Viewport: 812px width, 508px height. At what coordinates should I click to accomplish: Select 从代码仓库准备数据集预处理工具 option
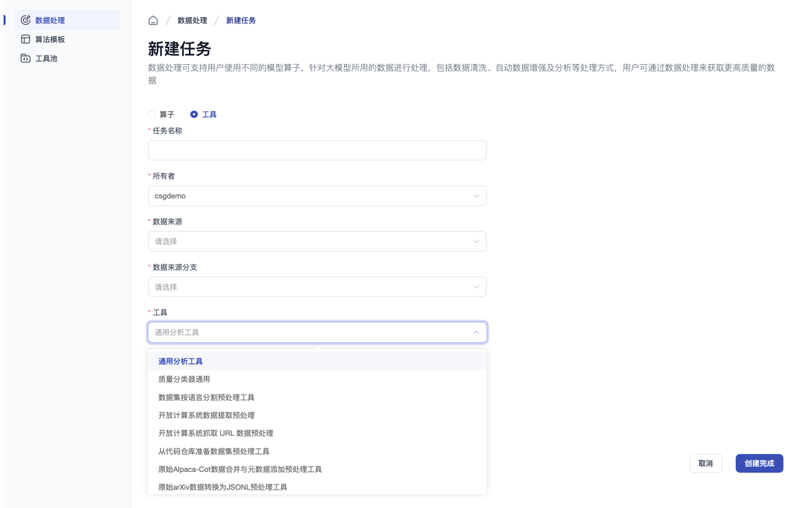(214, 452)
